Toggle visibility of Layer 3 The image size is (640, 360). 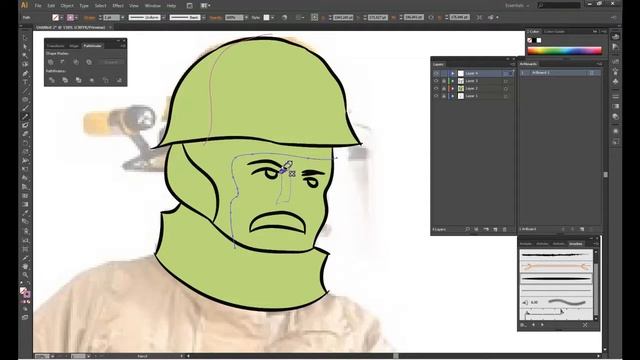[436, 81]
